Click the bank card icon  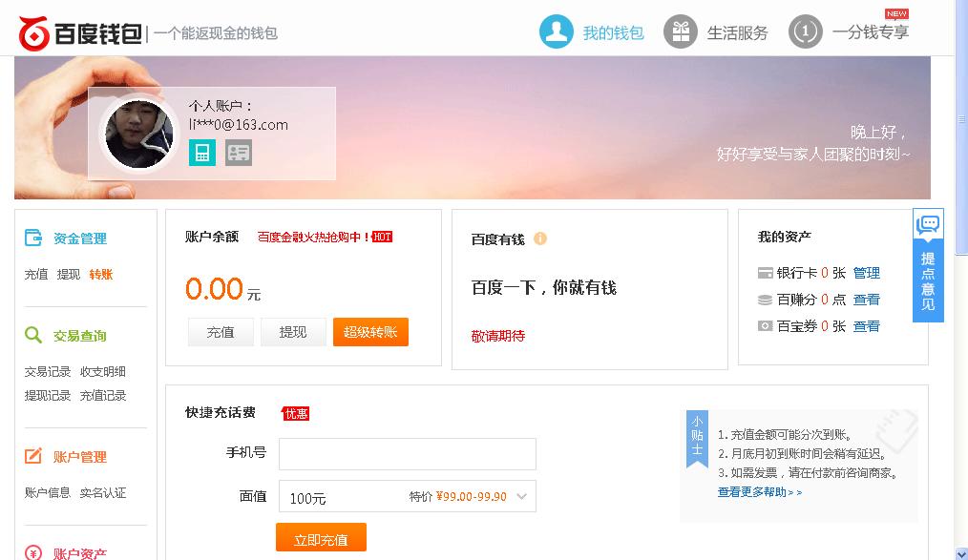coord(765,273)
